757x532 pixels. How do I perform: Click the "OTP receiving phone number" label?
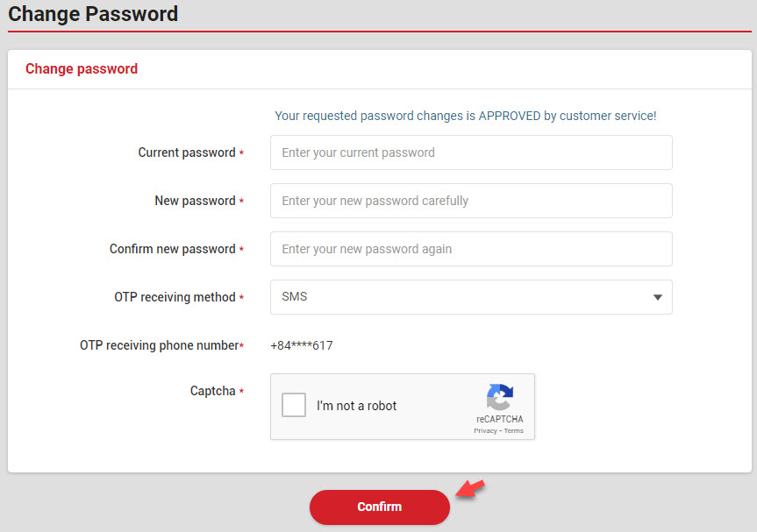tap(158, 344)
